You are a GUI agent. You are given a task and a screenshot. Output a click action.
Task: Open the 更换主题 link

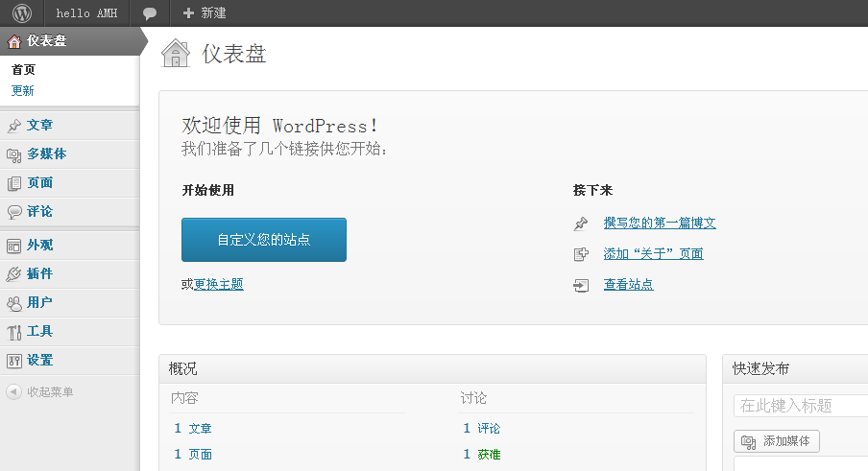[219, 284]
